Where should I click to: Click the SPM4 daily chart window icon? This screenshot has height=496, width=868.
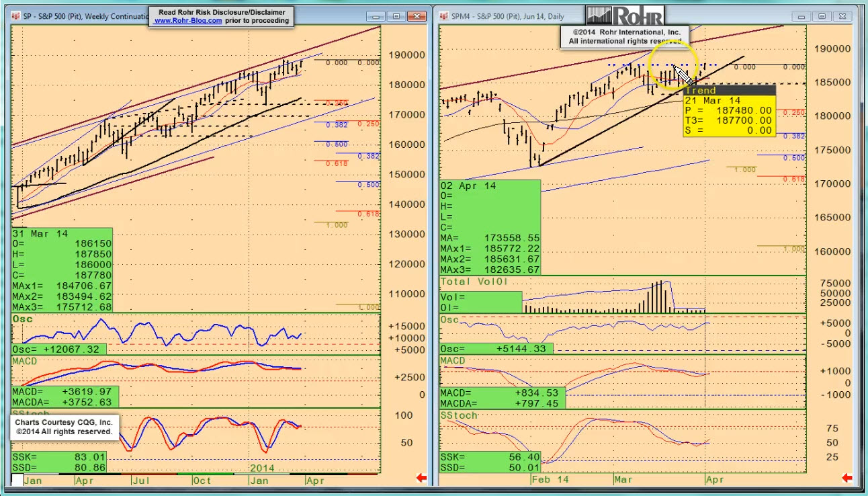[444, 16]
